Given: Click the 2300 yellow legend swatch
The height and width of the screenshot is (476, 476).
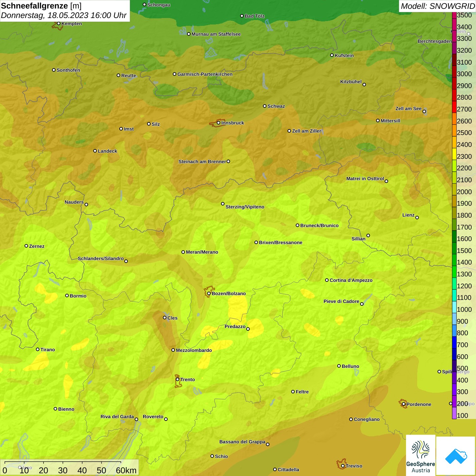Looking at the screenshot, I should pyautogui.click(x=454, y=154).
